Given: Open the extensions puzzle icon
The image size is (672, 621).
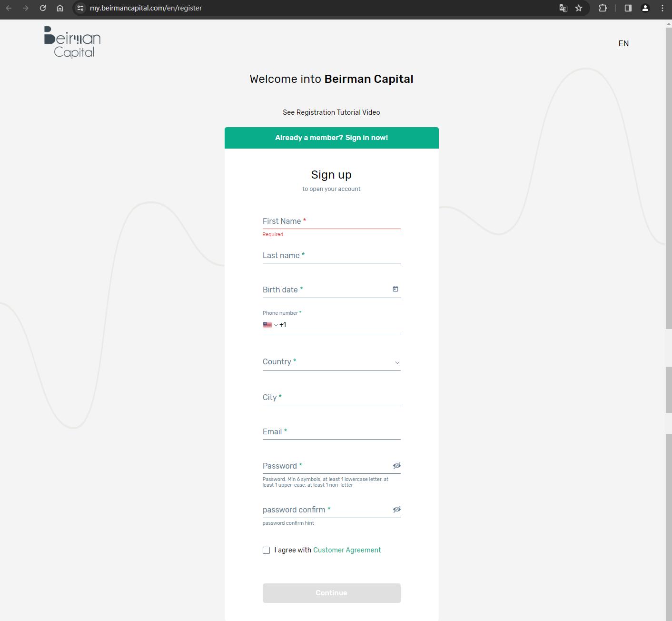Looking at the screenshot, I should point(603,8).
